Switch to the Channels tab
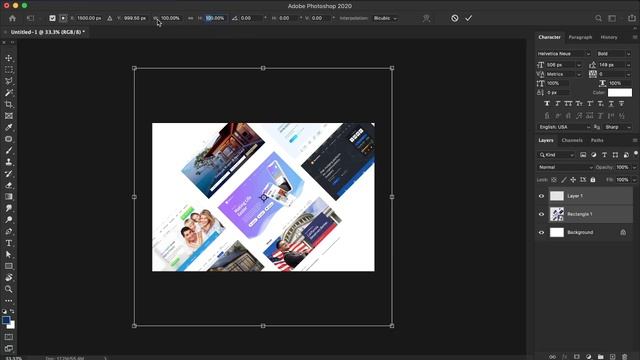This screenshot has height=360, width=640. click(x=572, y=140)
